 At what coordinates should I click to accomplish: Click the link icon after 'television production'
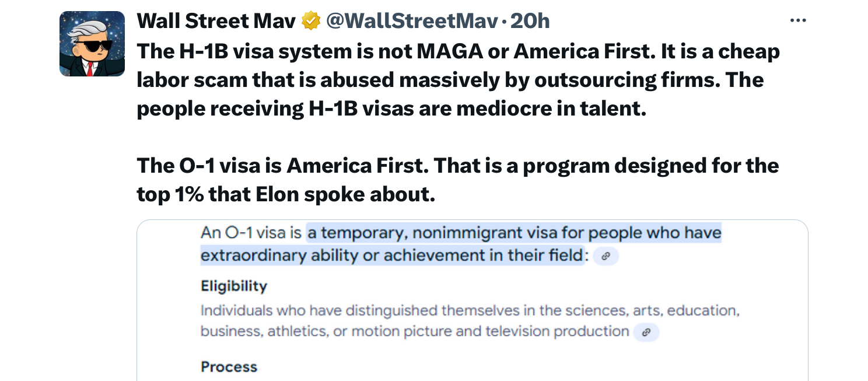(x=646, y=333)
